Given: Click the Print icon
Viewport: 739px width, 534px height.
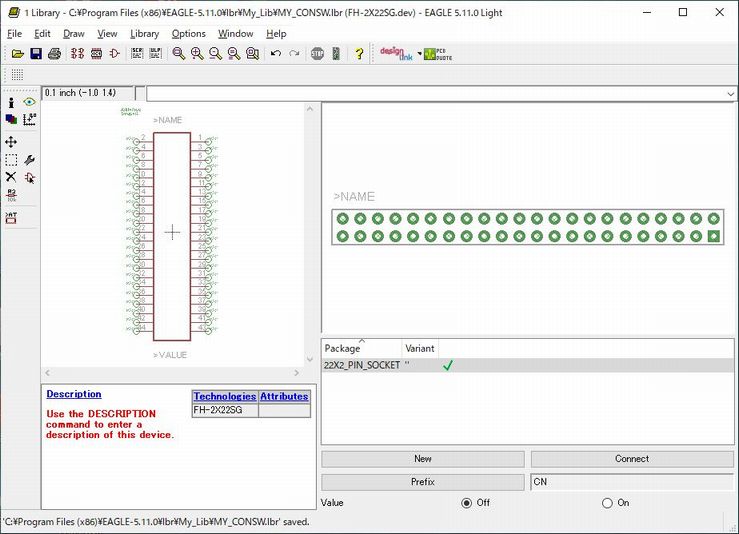Looking at the screenshot, I should [x=54, y=54].
